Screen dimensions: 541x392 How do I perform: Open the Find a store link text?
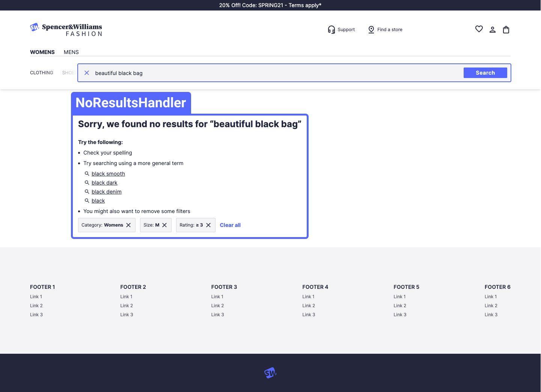pos(390,30)
